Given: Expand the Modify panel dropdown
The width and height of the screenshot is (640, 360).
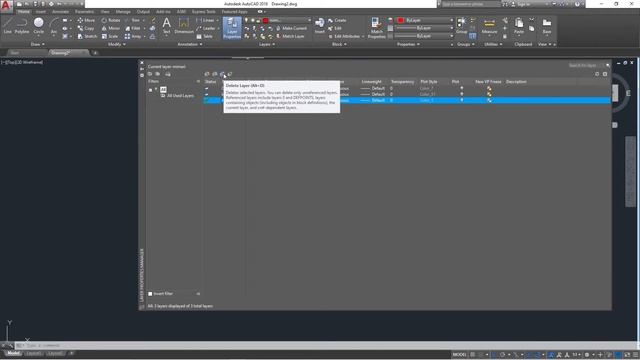Looking at the screenshot, I should point(116,44).
